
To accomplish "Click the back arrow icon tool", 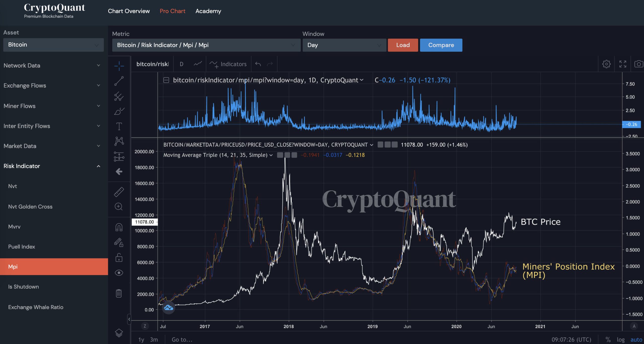I will [x=119, y=172].
